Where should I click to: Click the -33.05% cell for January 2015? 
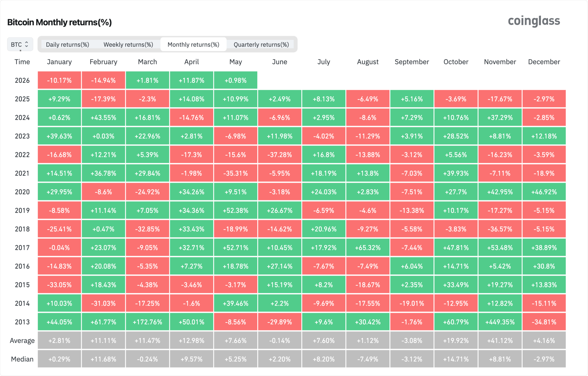click(59, 284)
